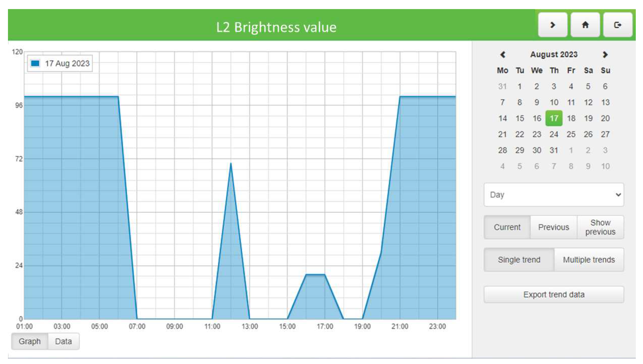Click the logout icon in header
The width and height of the screenshot is (643, 364).
pos(617,25)
